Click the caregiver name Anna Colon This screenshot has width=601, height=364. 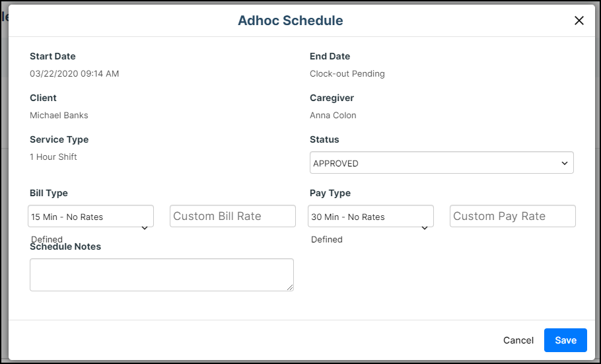333,116
